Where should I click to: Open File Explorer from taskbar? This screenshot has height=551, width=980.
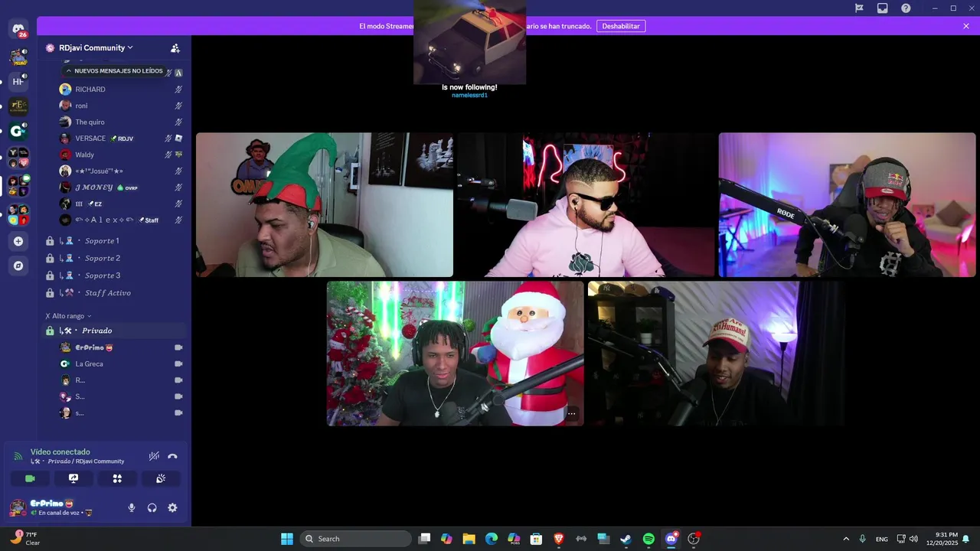pyautogui.click(x=469, y=539)
